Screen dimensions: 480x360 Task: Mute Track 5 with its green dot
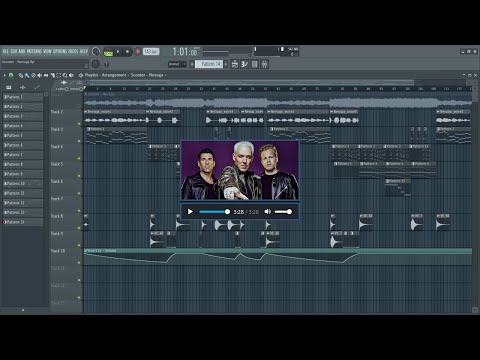(x=79, y=176)
